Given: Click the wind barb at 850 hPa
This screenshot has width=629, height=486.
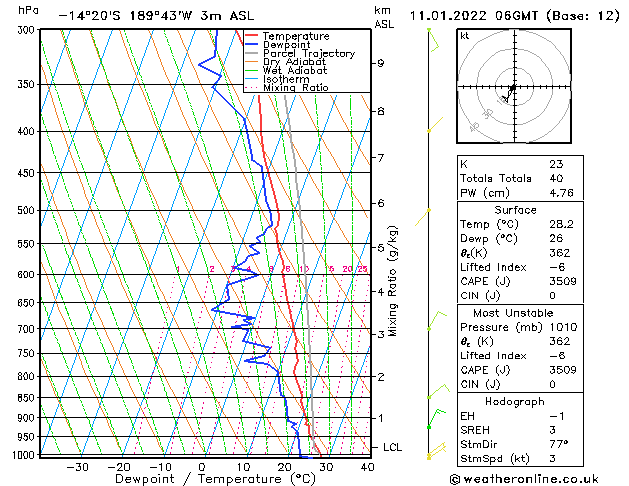Looking at the screenshot, I should click(x=438, y=391).
